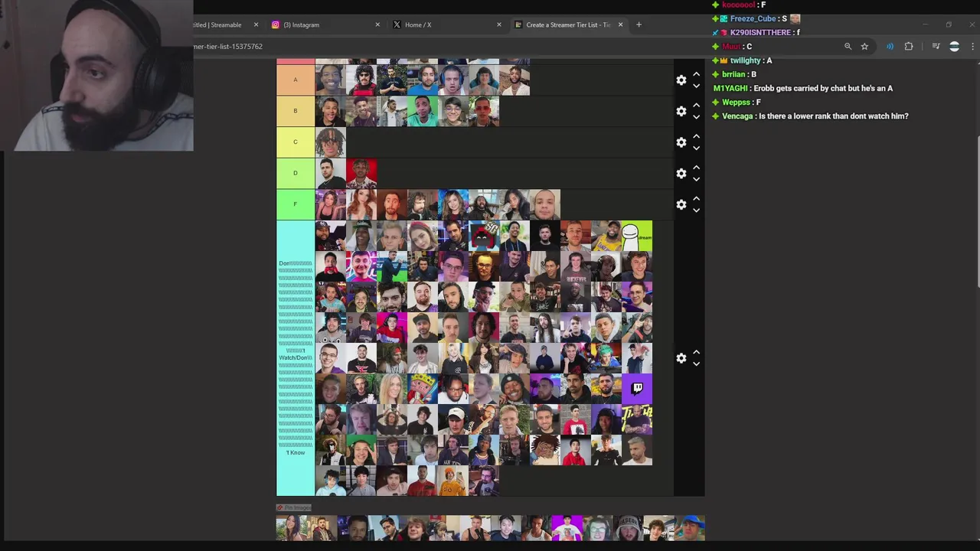
Task: Move tier A row up
Action: click(696, 74)
